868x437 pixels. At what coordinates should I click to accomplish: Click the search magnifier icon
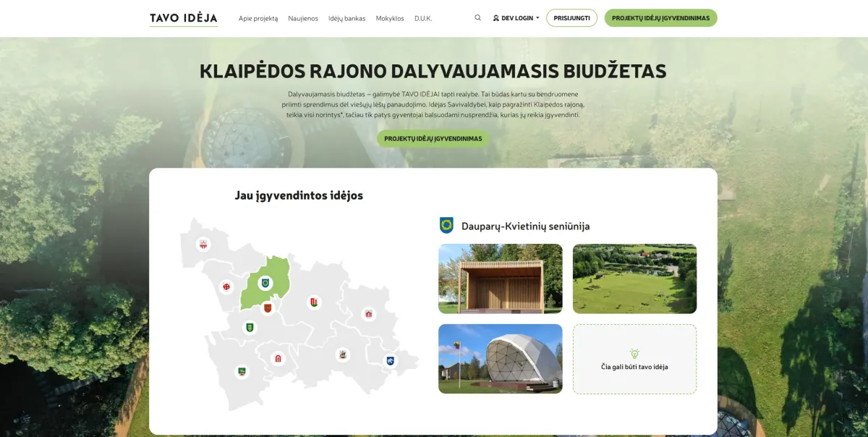[477, 18]
